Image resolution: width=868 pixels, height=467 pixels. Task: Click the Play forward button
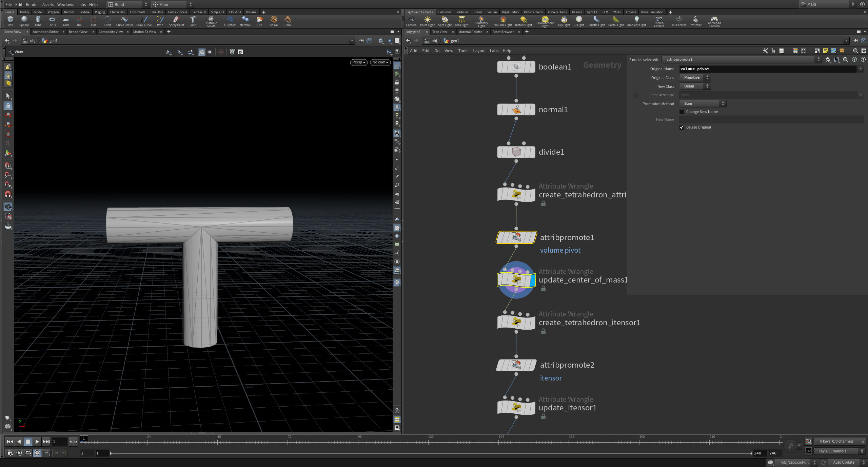[37, 442]
